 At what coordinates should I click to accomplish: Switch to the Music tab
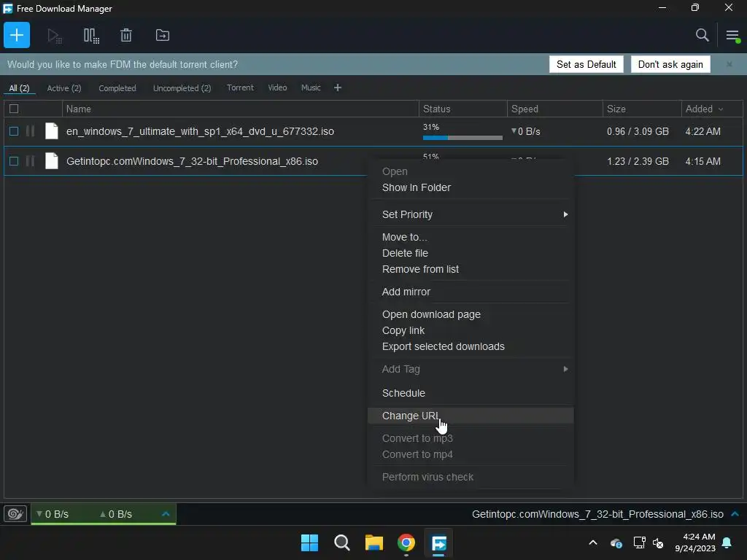pos(311,87)
